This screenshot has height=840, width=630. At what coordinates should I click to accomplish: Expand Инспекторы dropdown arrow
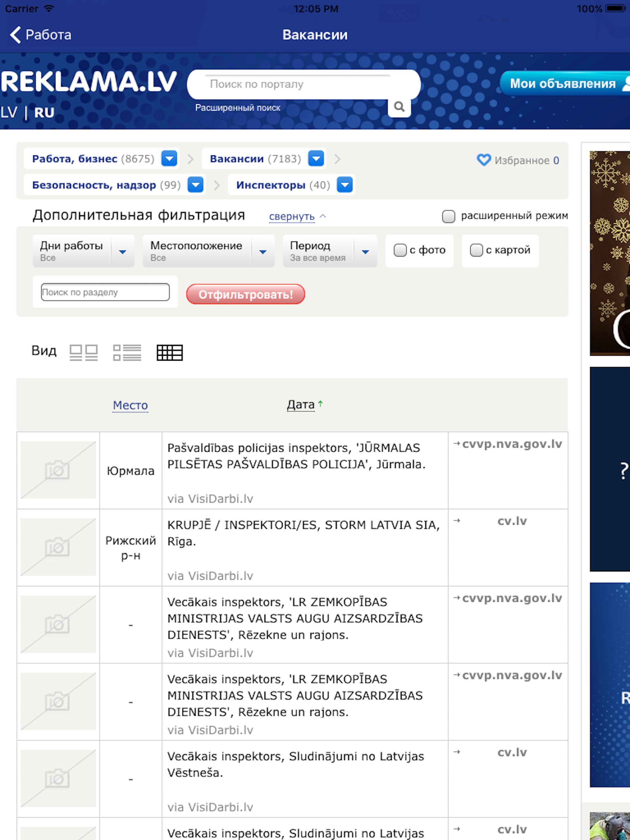pyautogui.click(x=345, y=185)
